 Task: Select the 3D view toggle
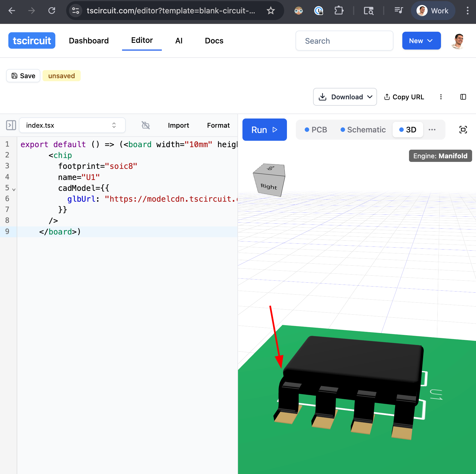[408, 130]
